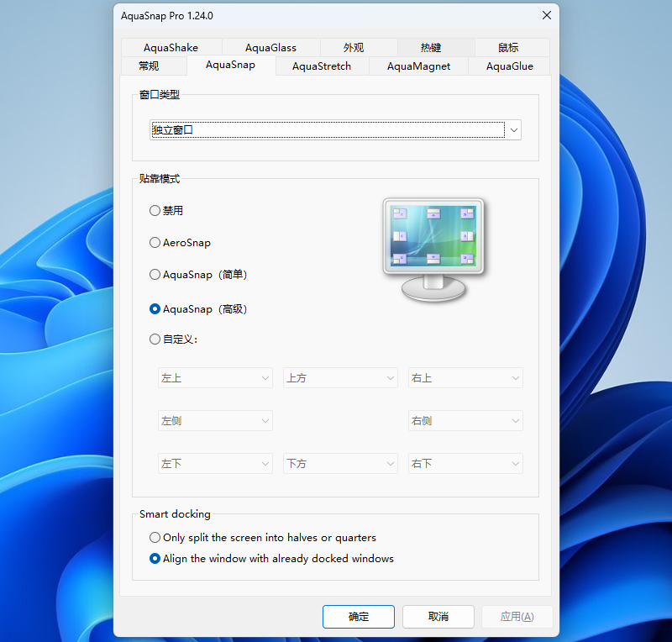Click the 取消 button
This screenshot has height=642, width=672.
click(438, 617)
